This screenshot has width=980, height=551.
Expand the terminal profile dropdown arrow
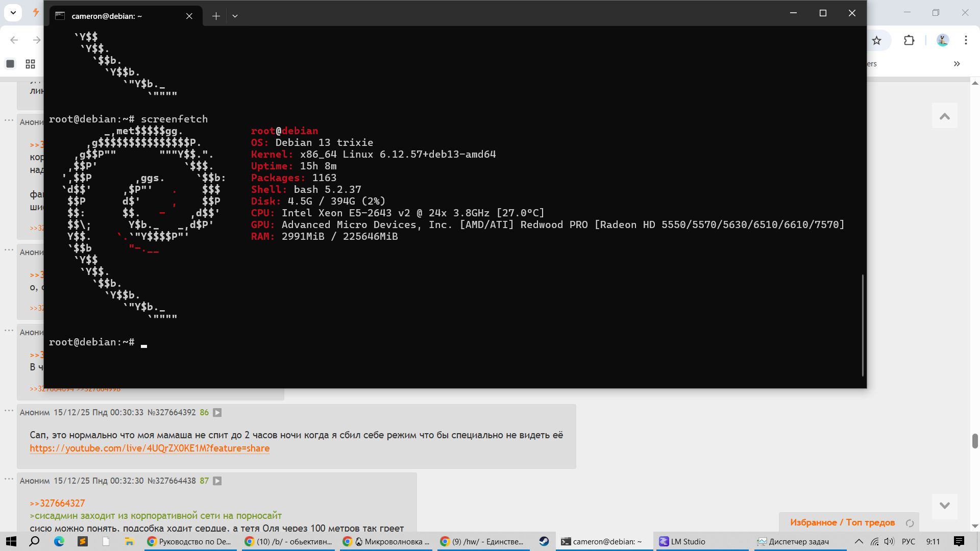(235, 16)
